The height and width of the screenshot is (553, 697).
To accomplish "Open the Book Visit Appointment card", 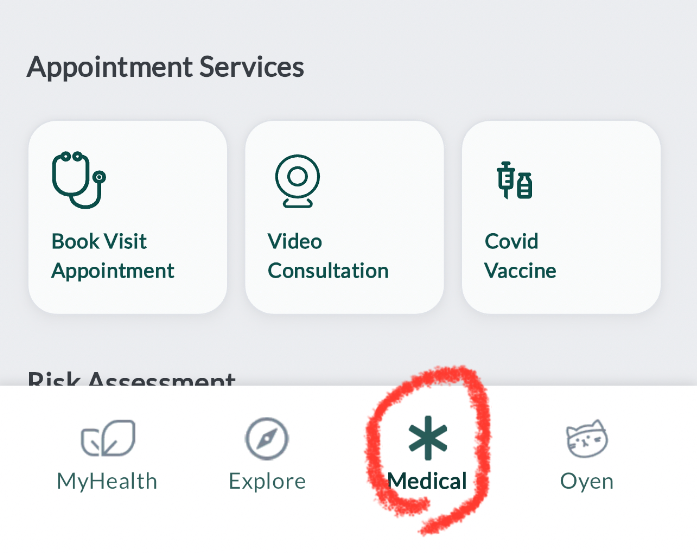I will (x=128, y=217).
